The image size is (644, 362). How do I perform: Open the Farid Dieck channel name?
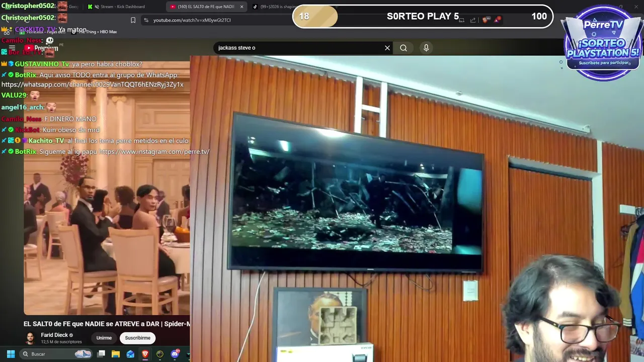(x=54, y=335)
